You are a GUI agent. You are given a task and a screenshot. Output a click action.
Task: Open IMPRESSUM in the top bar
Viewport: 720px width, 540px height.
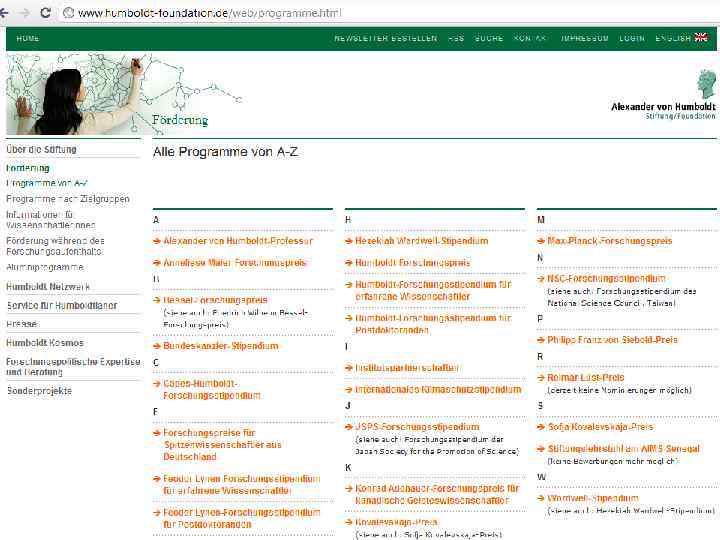click(x=585, y=39)
